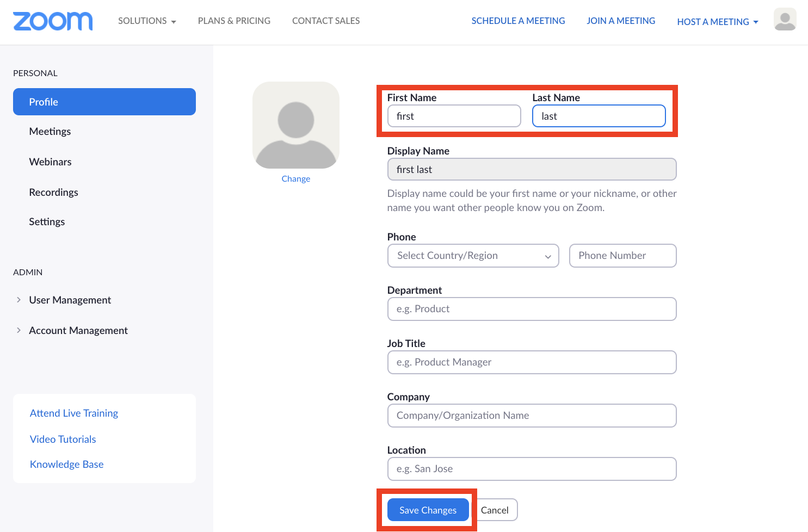Click Schedule a Meeting
Screen dimensions: 808x532
coord(518,21)
